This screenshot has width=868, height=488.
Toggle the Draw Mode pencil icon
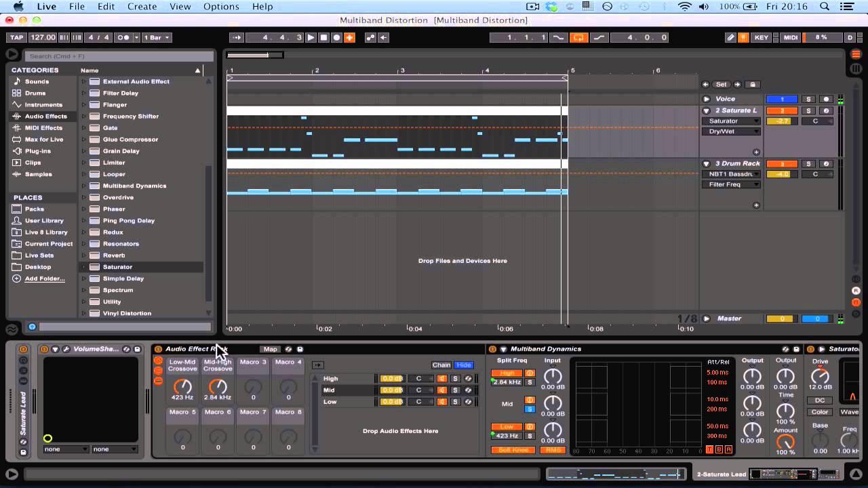(x=730, y=37)
